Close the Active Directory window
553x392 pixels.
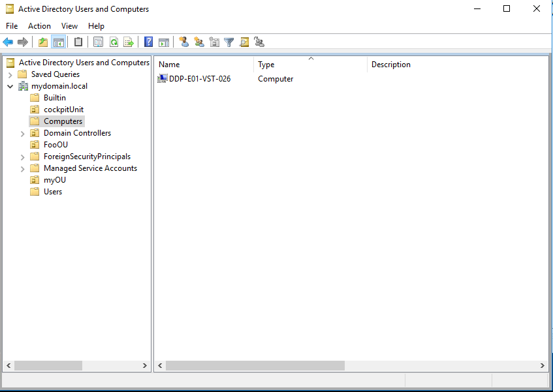(537, 8)
